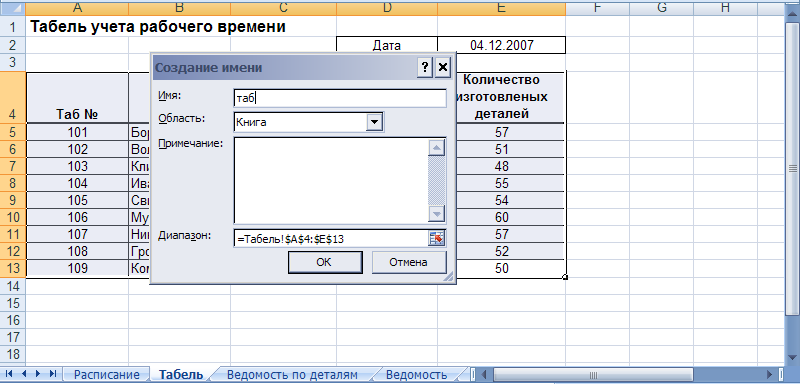This screenshot has height=384, width=800.
Task: Select column G header
Action: pyautogui.click(x=661, y=8)
